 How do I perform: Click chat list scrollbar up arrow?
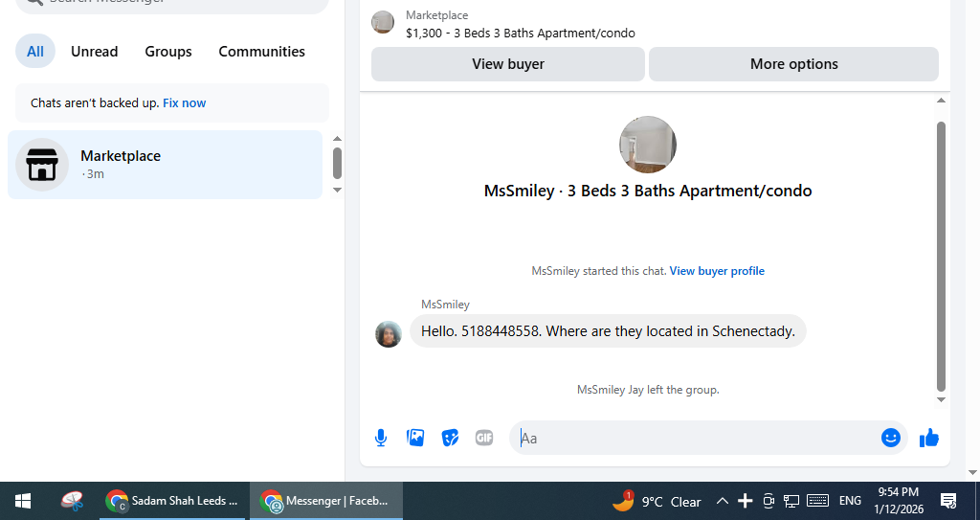pos(337,139)
